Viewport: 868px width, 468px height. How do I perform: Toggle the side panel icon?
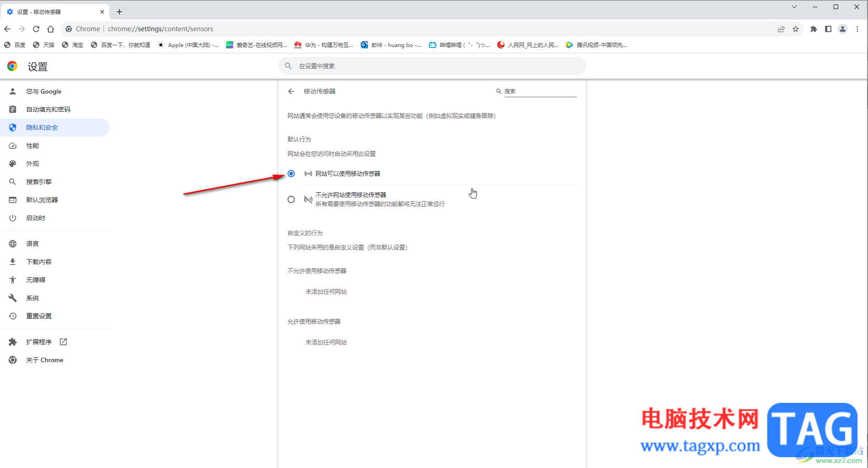pyautogui.click(x=828, y=29)
